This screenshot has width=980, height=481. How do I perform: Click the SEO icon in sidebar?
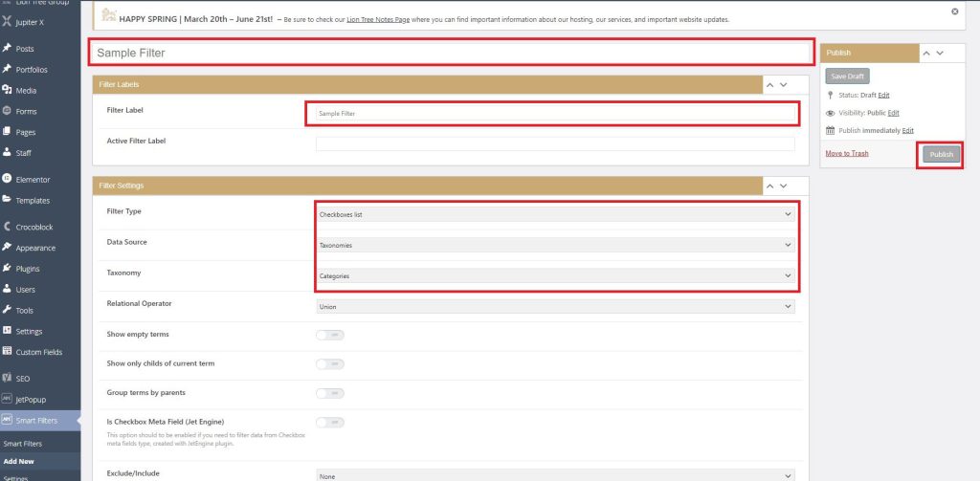(x=8, y=378)
